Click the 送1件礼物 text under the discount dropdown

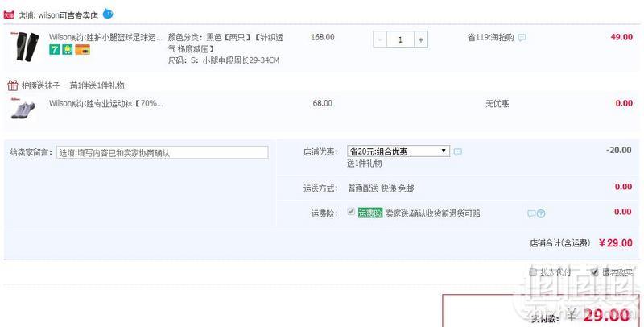365,163
